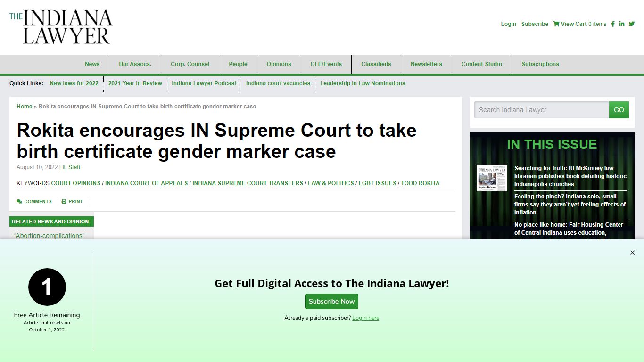Click the GO search button

(619, 110)
